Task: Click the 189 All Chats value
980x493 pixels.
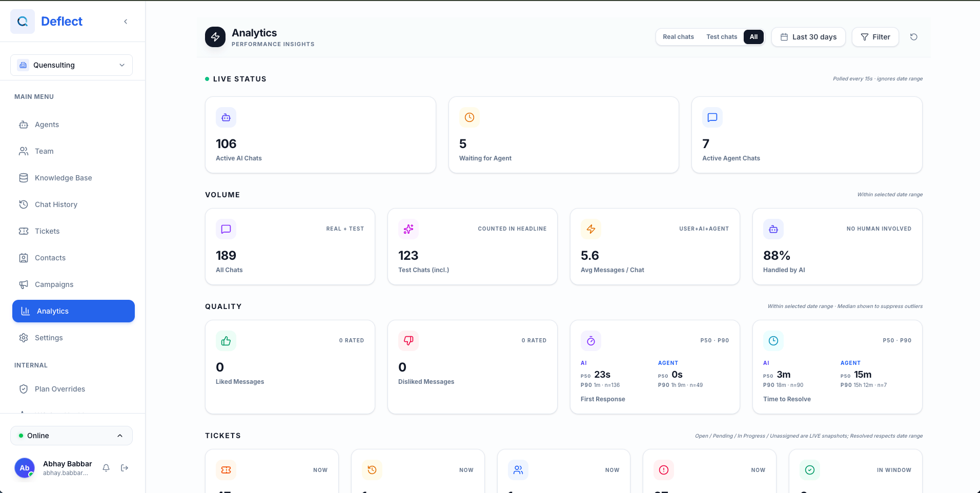Action: 226,256
